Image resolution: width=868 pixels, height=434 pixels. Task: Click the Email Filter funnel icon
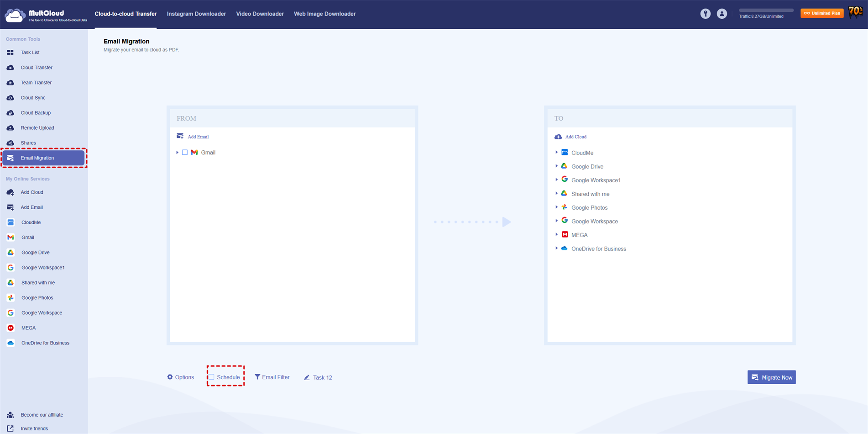pyautogui.click(x=257, y=377)
